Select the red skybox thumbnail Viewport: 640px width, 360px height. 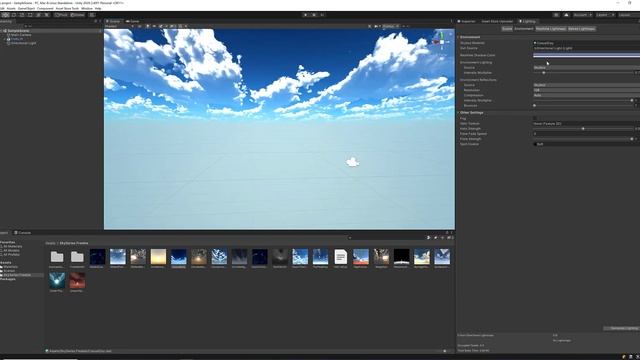(x=77, y=281)
